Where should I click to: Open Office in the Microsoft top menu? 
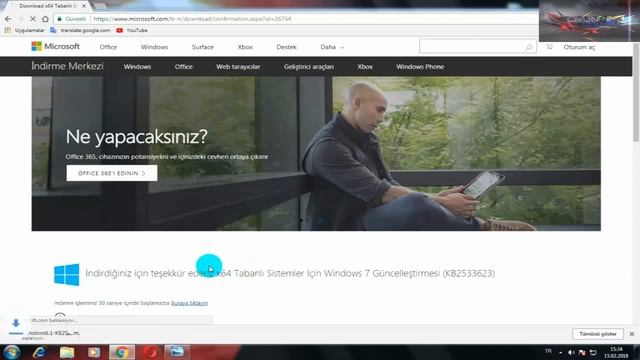[x=108, y=47]
